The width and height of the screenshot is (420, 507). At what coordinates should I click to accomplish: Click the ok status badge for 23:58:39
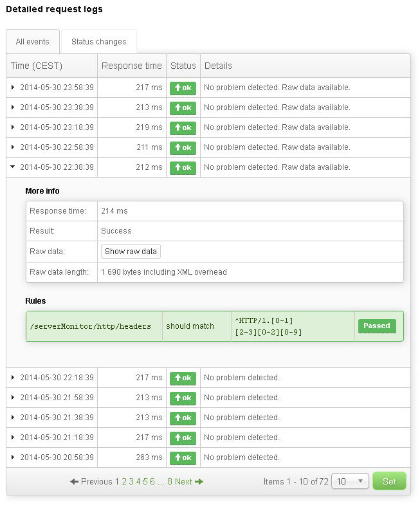(183, 88)
